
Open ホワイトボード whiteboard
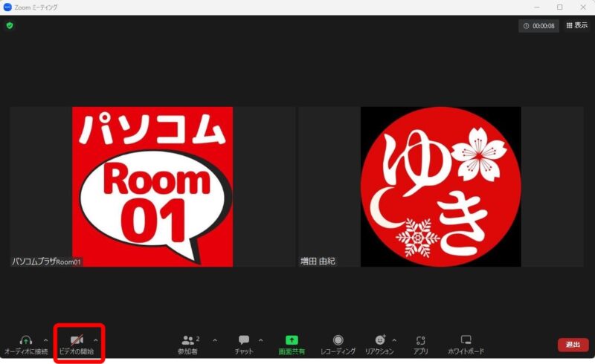(x=466, y=345)
